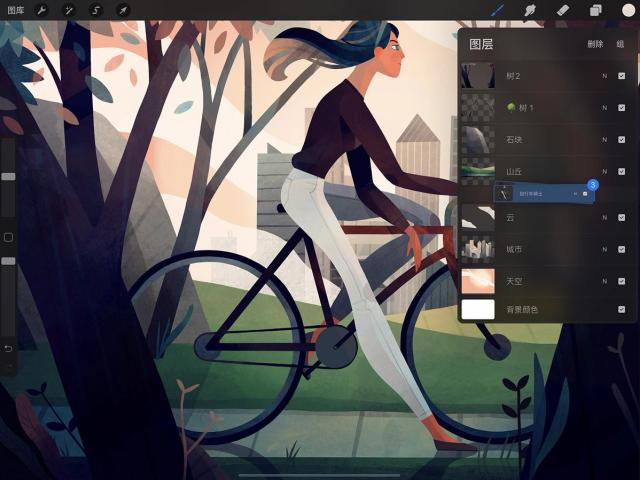Select the 树 1 layer thumbnail
The width and height of the screenshot is (640, 480).
pos(478,108)
